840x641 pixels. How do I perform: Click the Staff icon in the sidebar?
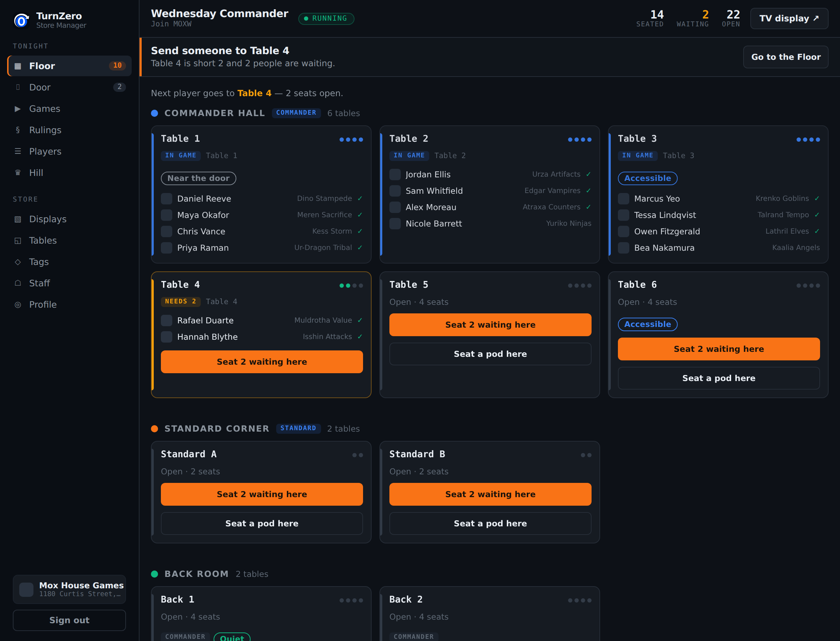pyautogui.click(x=17, y=283)
